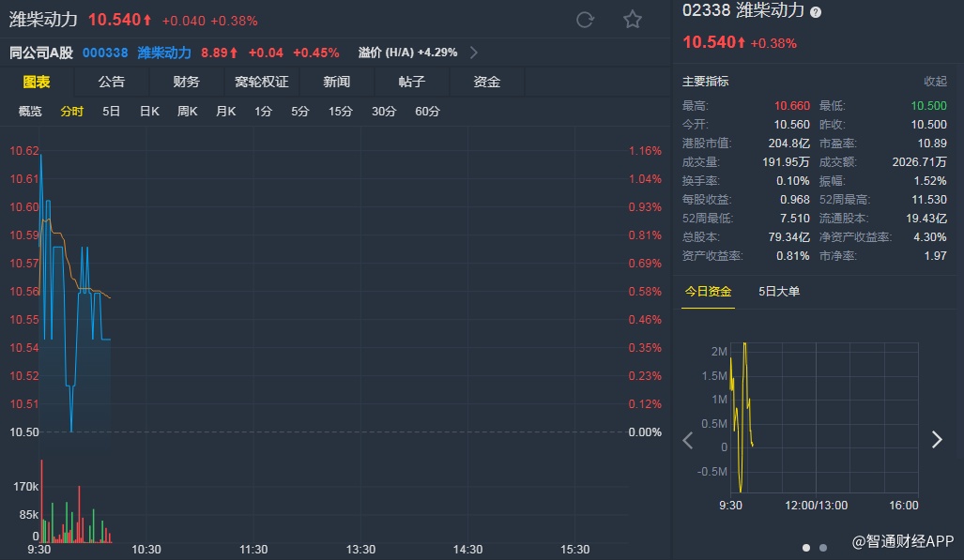Click the 今日资金 tab

(708, 292)
